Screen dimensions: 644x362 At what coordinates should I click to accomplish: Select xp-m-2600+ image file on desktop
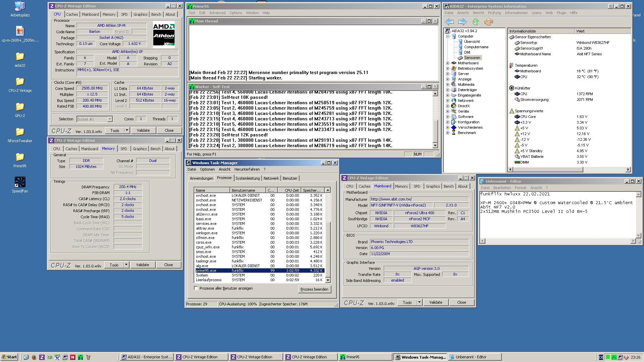20,34
